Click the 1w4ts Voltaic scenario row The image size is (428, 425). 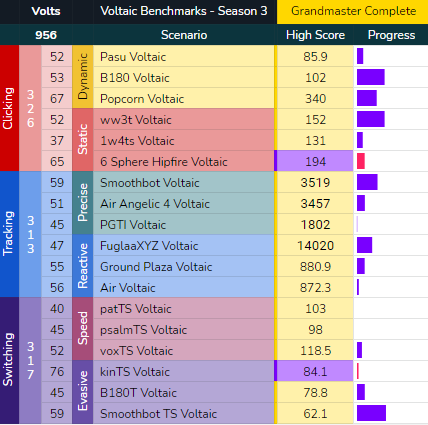184,141
